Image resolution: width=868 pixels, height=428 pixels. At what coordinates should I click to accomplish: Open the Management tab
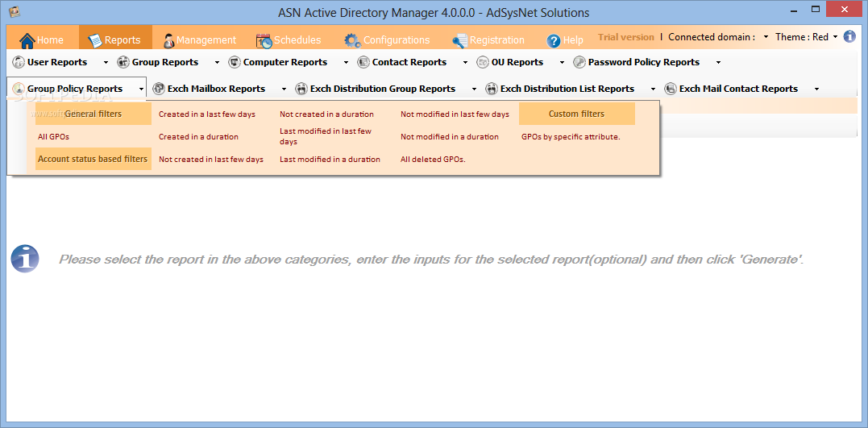[x=200, y=39]
